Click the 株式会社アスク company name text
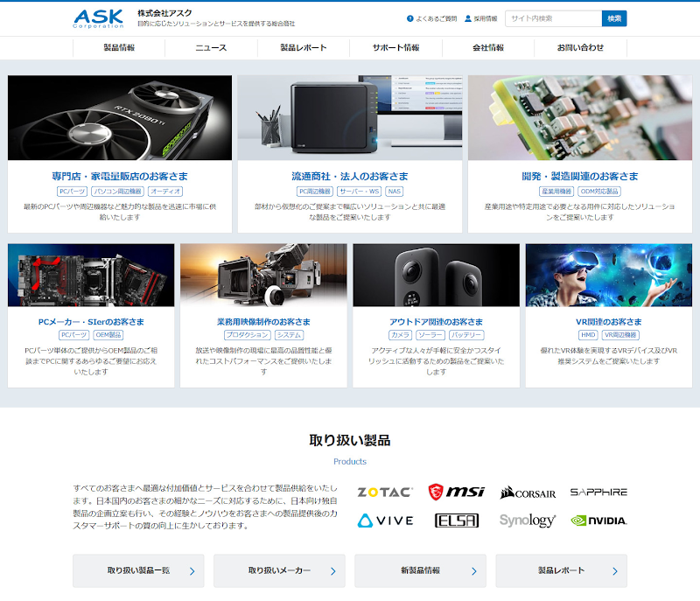 (164, 13)
